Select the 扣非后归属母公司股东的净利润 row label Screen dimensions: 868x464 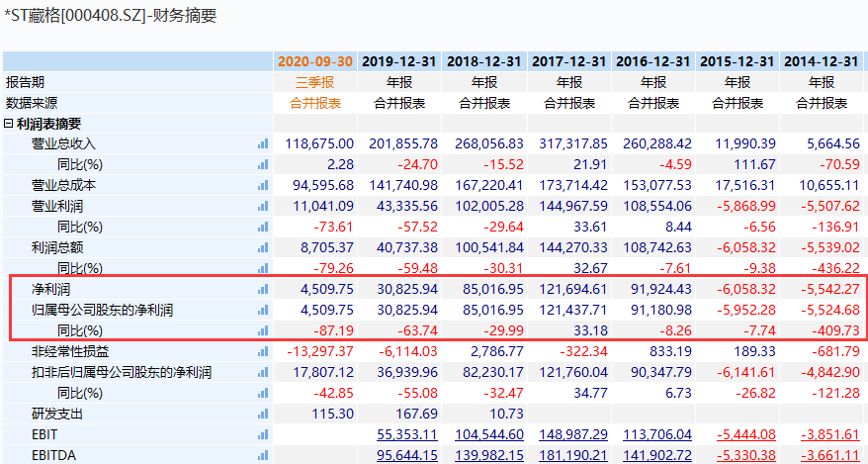pos(122,372)
